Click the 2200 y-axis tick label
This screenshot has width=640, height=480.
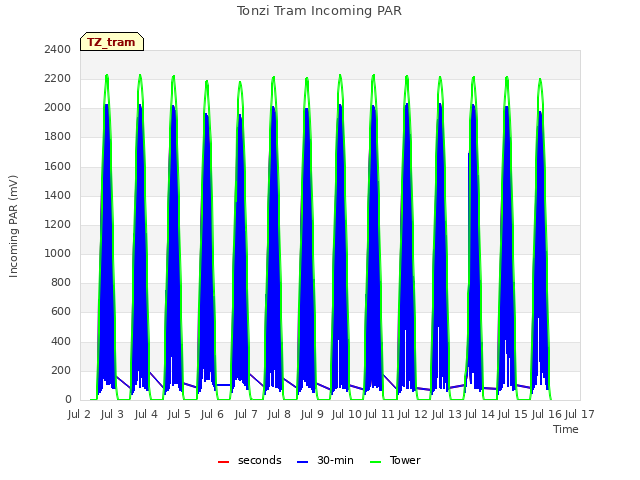pos(58,79)
